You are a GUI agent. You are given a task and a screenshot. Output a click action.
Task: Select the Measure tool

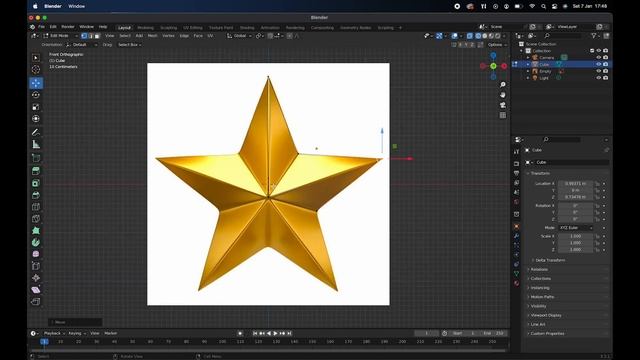[x=36, y=144]
